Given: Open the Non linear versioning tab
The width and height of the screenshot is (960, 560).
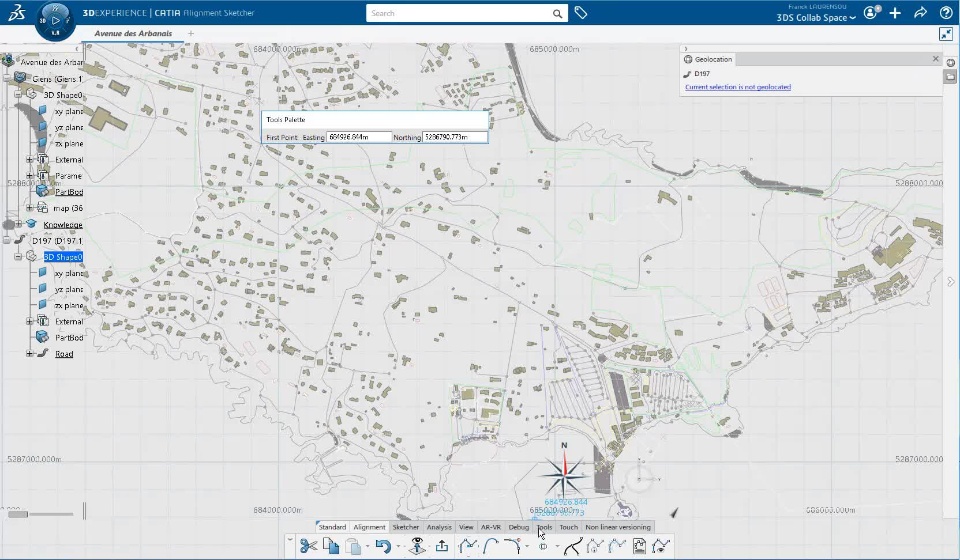Looking at the screenshot, I should 618,527.
